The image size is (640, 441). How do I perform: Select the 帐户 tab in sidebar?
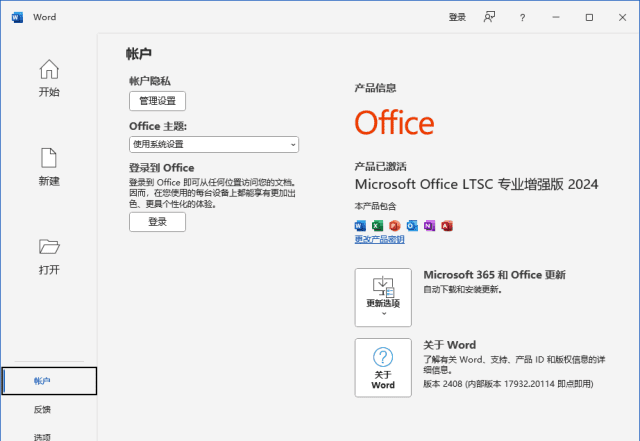click(49, 381)
